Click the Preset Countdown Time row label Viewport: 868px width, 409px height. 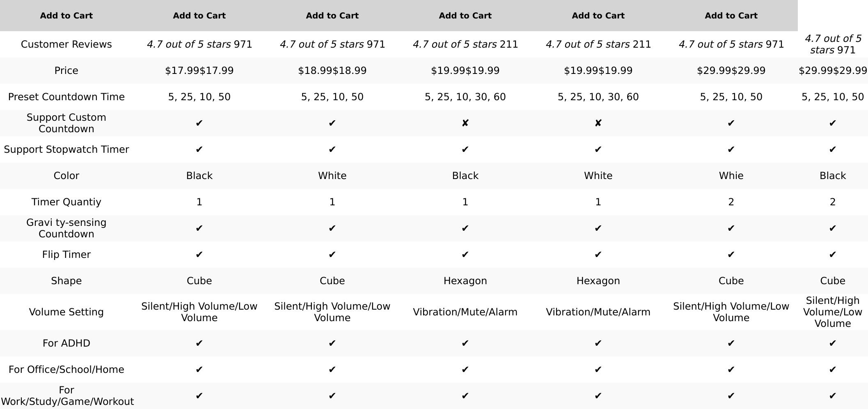[x=66, y=97]
